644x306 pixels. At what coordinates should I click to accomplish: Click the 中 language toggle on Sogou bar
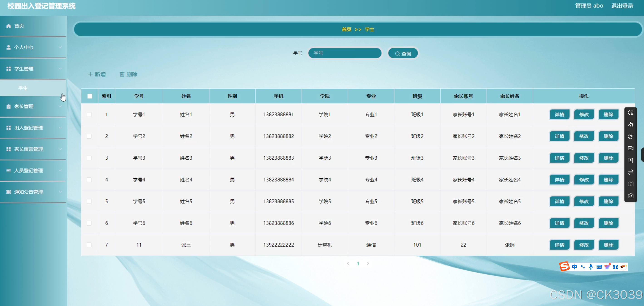(575, 267)
